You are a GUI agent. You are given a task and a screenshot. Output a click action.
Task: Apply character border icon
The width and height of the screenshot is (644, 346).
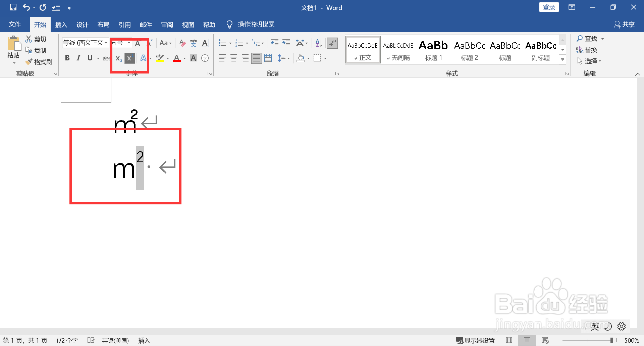coord(205,43)
